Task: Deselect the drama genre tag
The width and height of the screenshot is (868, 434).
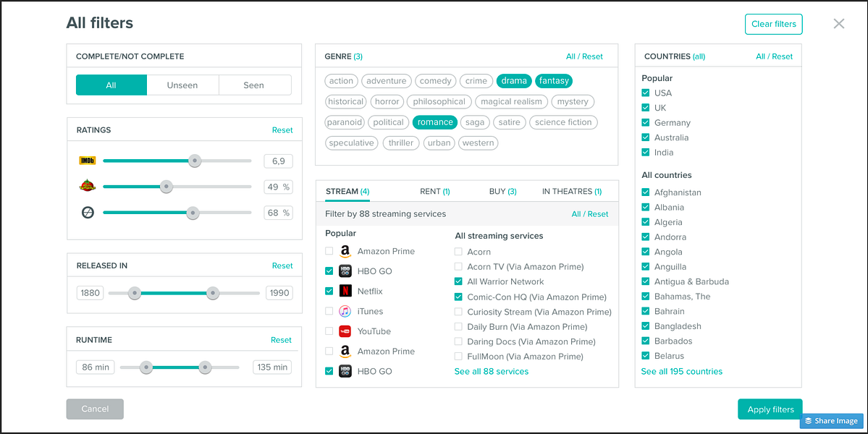Action: 514,81
